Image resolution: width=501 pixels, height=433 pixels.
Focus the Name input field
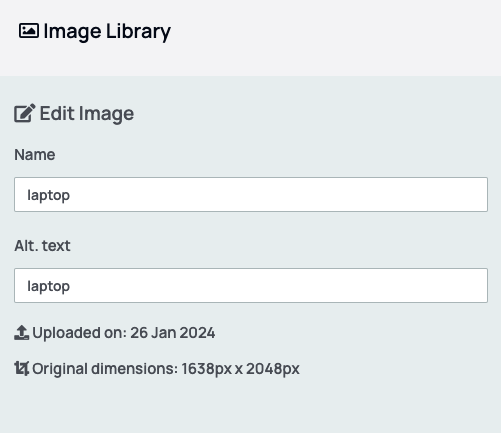pos(251,195)
